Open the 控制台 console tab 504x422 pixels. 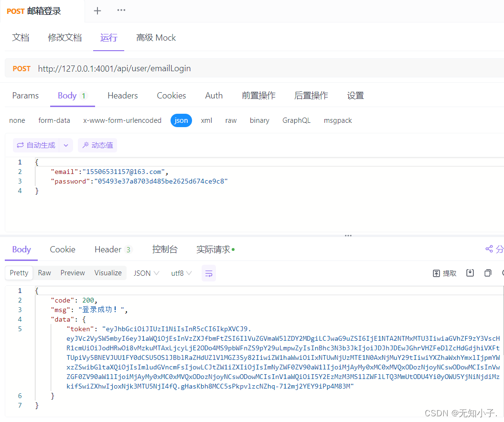coord(164,249)
